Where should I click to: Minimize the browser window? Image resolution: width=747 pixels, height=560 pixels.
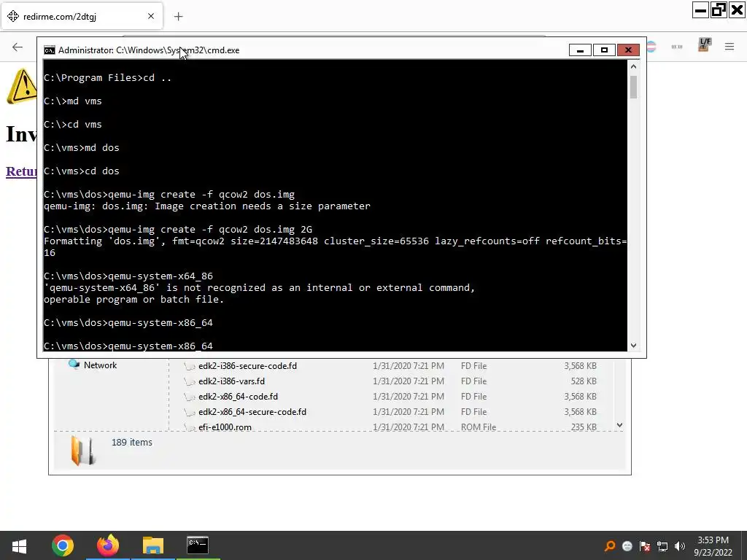(700, 10)
